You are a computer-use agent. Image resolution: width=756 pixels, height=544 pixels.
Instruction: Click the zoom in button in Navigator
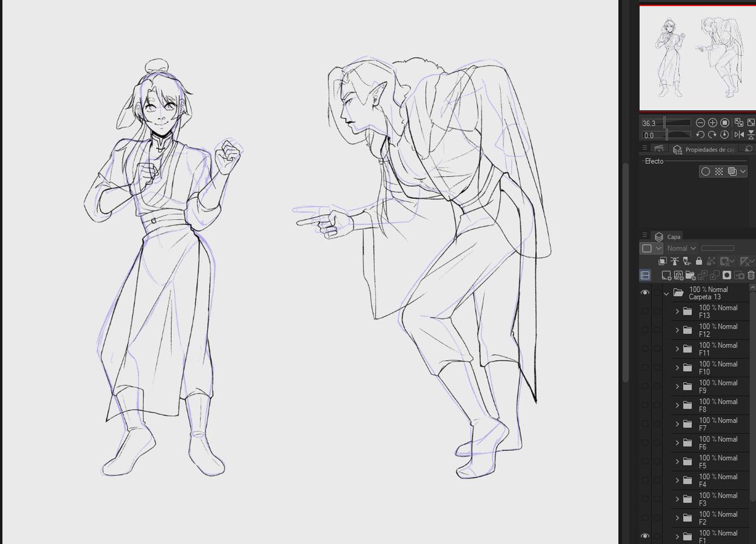[713, 123]
